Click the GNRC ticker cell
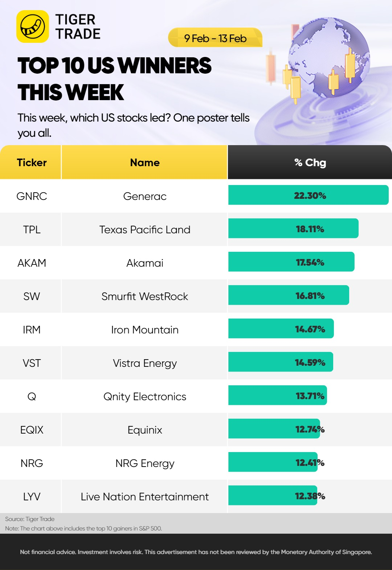Image resolution: width=392 pixels, height=570 pixels. click(32, 196)
